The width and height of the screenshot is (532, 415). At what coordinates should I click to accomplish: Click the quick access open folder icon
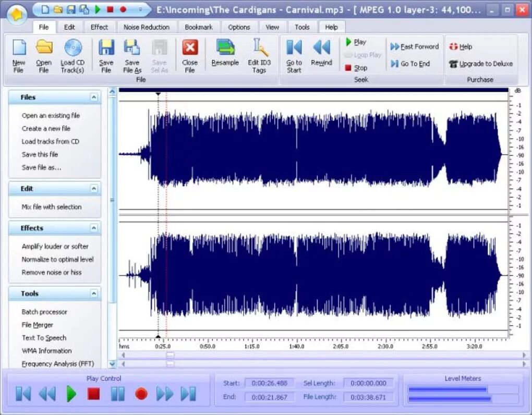(x=58, y=9)
